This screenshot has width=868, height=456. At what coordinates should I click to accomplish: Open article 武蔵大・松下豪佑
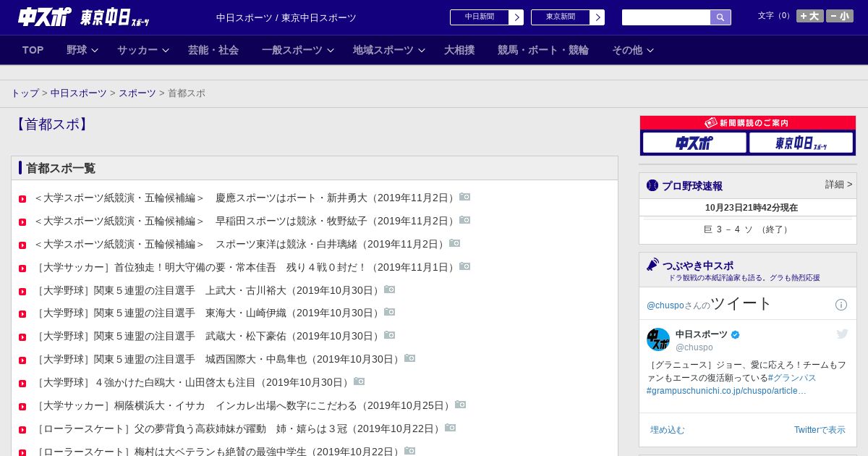(208, 337)
